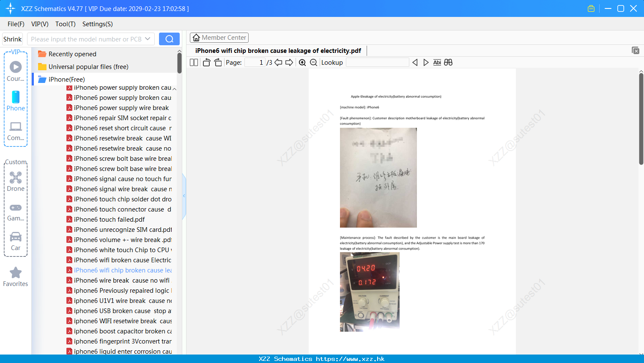Open iPhone6 repair SIM socket file

(x=119, y=118)
